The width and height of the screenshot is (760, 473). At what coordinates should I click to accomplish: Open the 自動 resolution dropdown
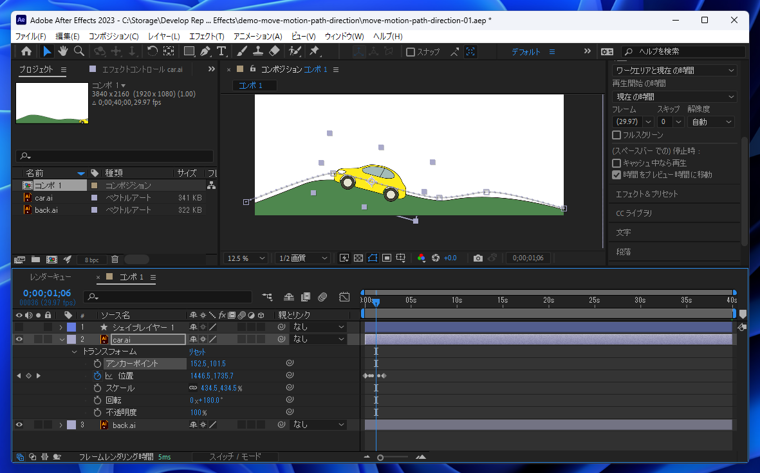710,122
